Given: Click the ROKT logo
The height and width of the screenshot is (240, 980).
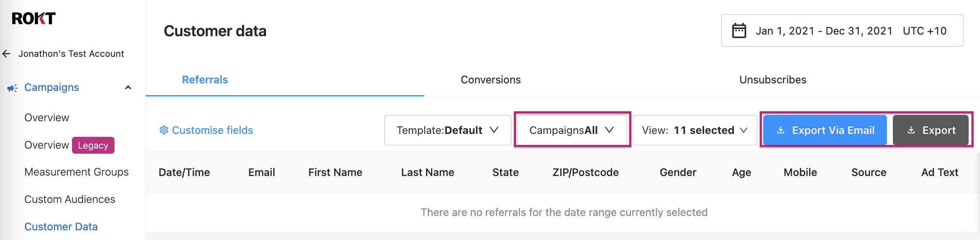Looking at the screenshot, I should point(34,18).
